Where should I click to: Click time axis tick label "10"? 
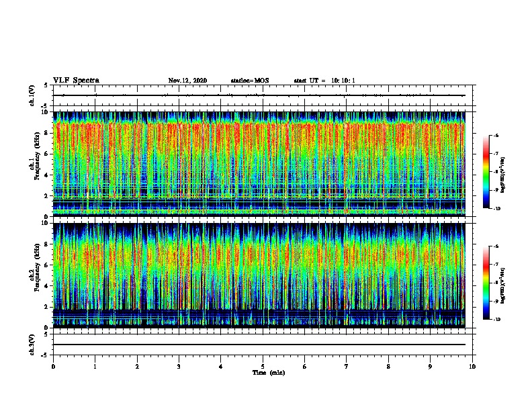(x=472, y=367)
